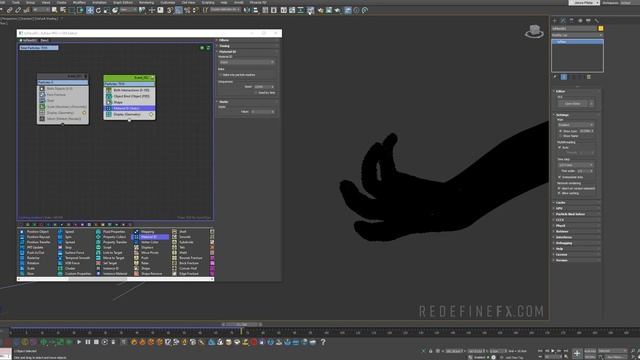
Task: Click the Align tool icon
Action: 256,10
